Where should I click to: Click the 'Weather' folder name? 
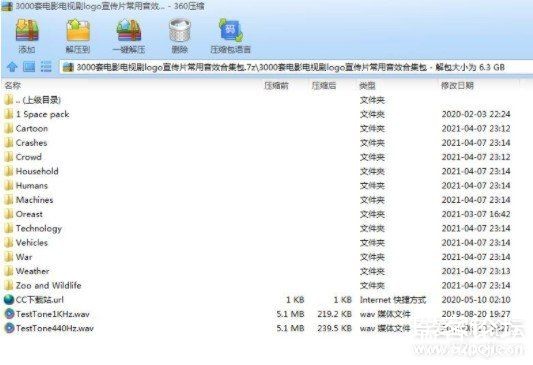tap(33, 271)
